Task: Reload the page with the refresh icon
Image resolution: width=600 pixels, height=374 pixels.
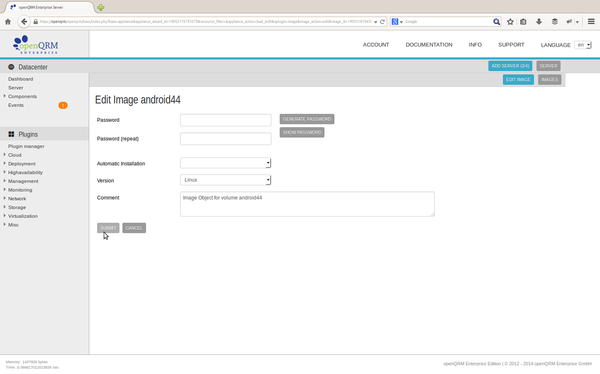Action: [x=382, y=22]
